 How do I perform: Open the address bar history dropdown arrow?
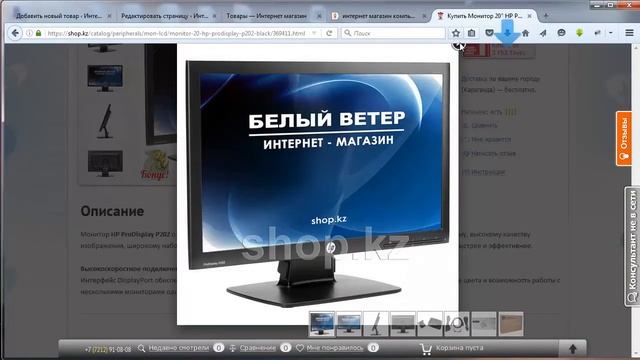pos(314,33)
